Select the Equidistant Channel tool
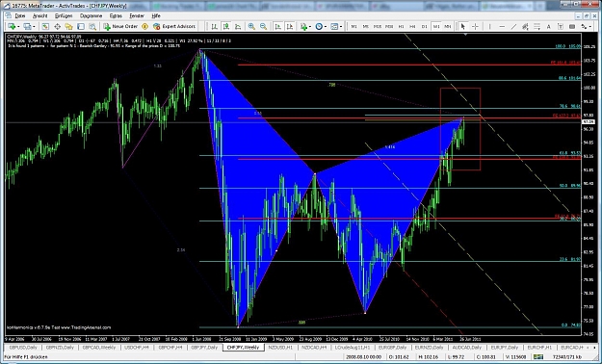 pyautogui.click(x=525, y=27)
